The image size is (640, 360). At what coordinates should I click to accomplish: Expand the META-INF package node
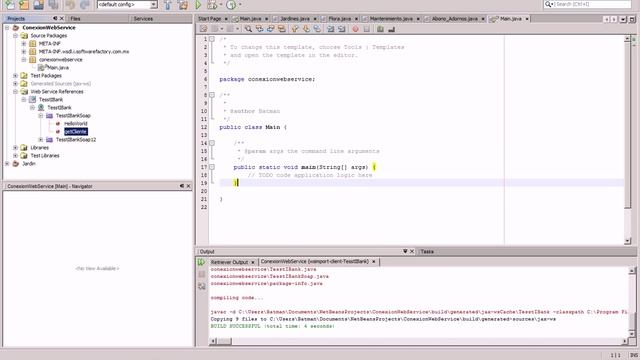point(24,44)
